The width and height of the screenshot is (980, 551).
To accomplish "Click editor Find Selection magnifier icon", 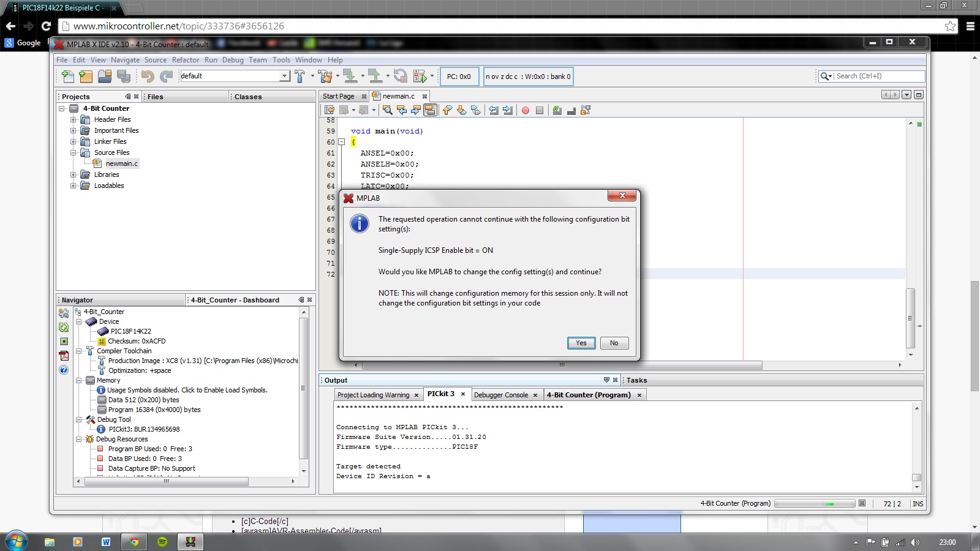I will 388,110.
